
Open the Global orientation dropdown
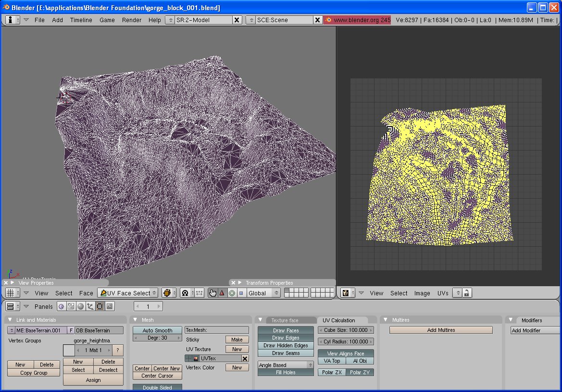[263, 293]
